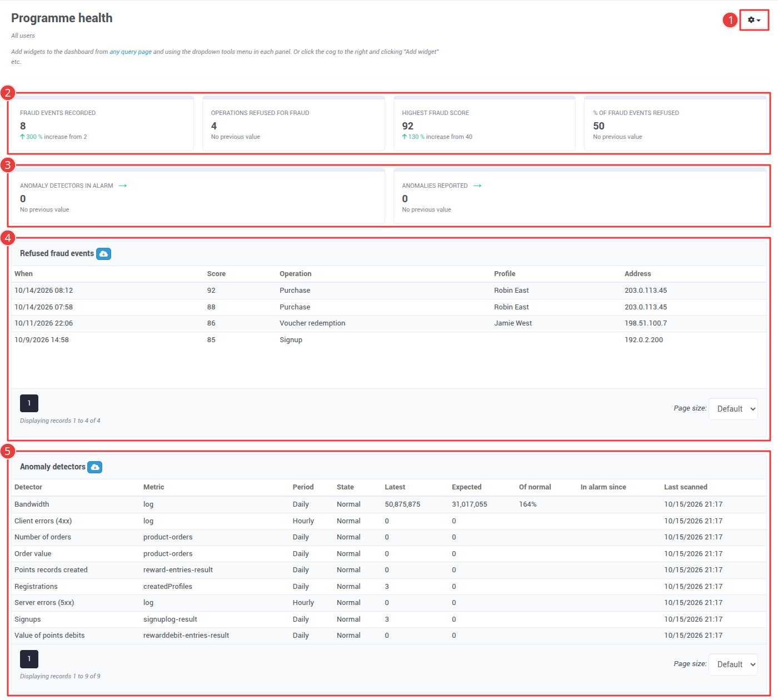The image size is (778, 700).
Task: Click the 'When' column header
Action: point(23,274)
